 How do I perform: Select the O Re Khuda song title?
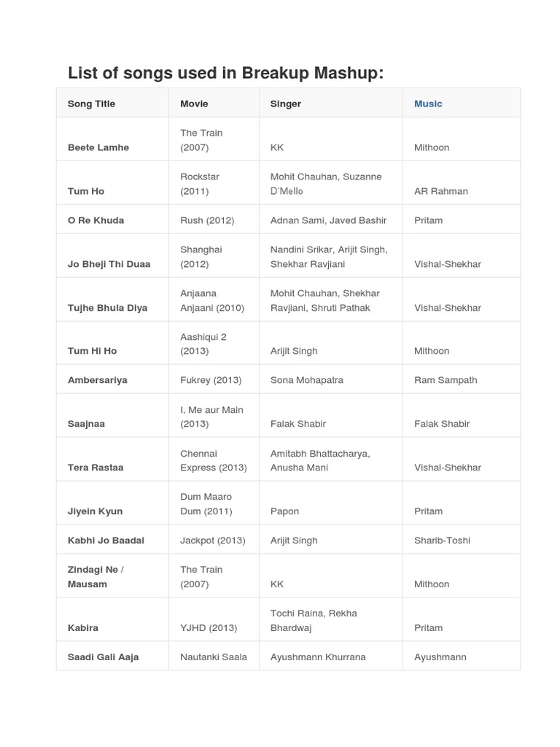(96, 220)
